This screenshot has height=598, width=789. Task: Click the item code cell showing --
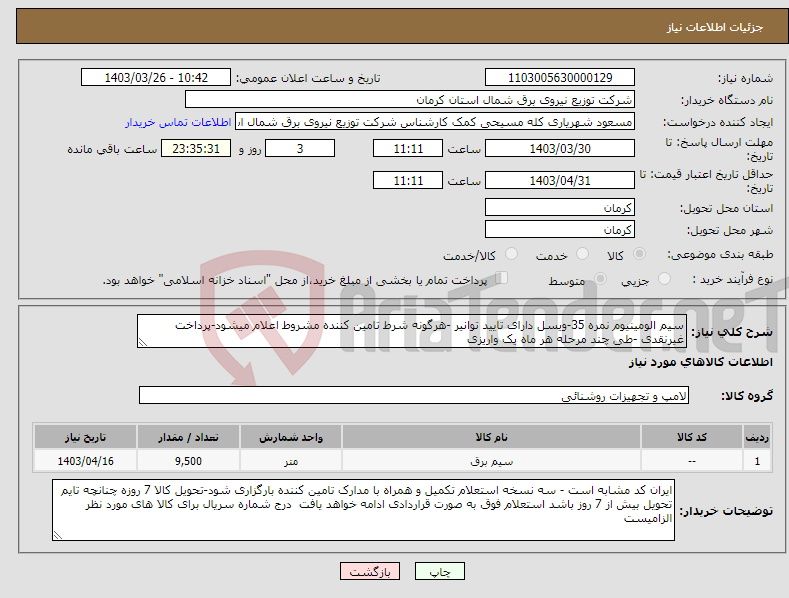692,461
